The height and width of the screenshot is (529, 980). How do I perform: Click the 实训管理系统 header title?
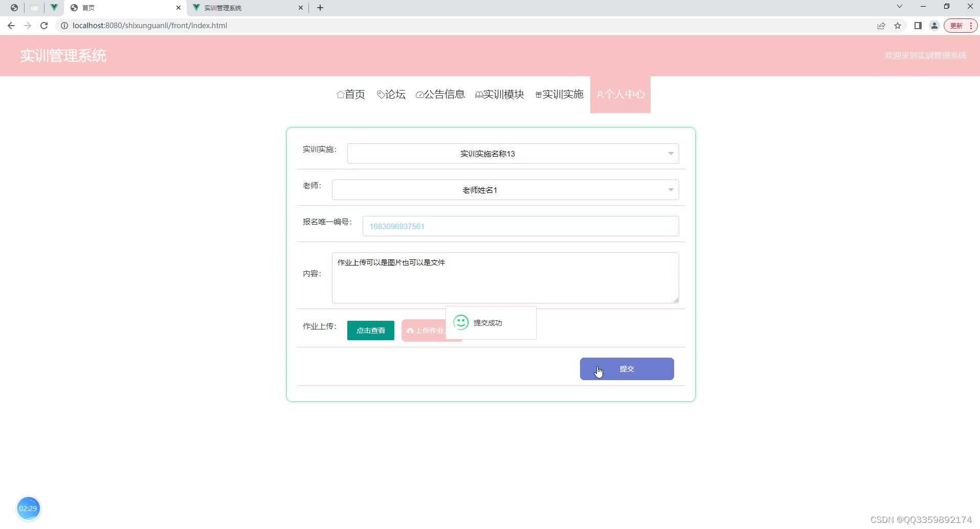point(63,56)
